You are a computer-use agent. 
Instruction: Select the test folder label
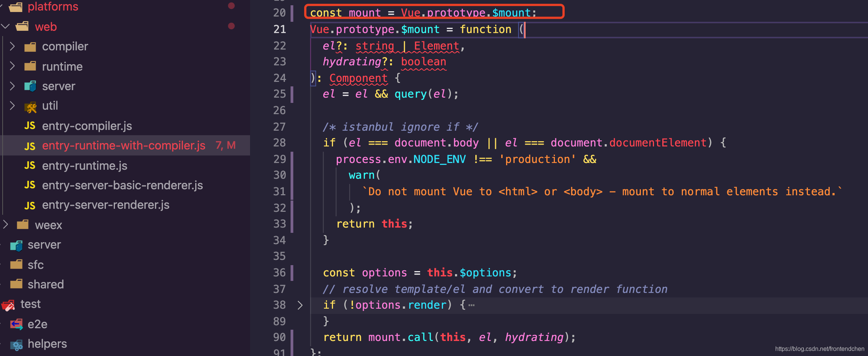(30, 304)
